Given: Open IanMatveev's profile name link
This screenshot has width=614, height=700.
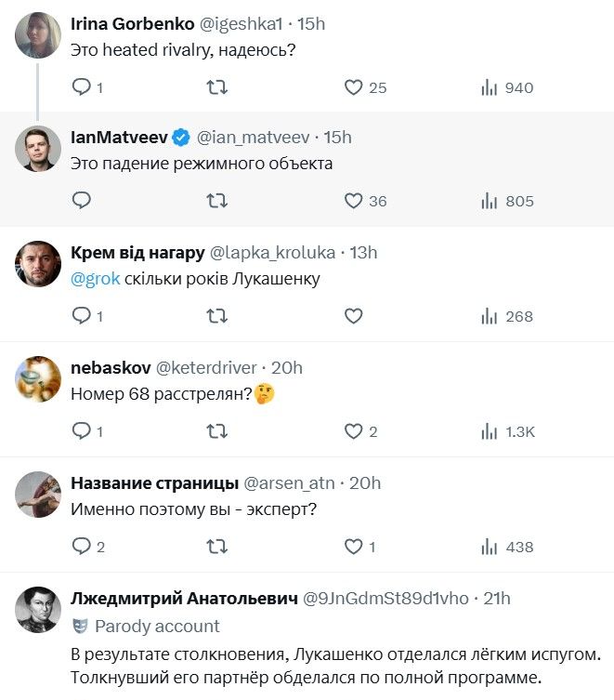Looking at the screenshot, I should [x=119, y=137].
